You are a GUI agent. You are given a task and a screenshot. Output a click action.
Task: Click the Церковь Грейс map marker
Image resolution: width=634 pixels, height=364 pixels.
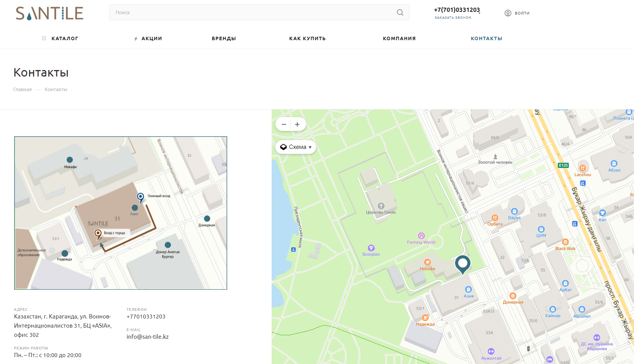coord(381,206)
